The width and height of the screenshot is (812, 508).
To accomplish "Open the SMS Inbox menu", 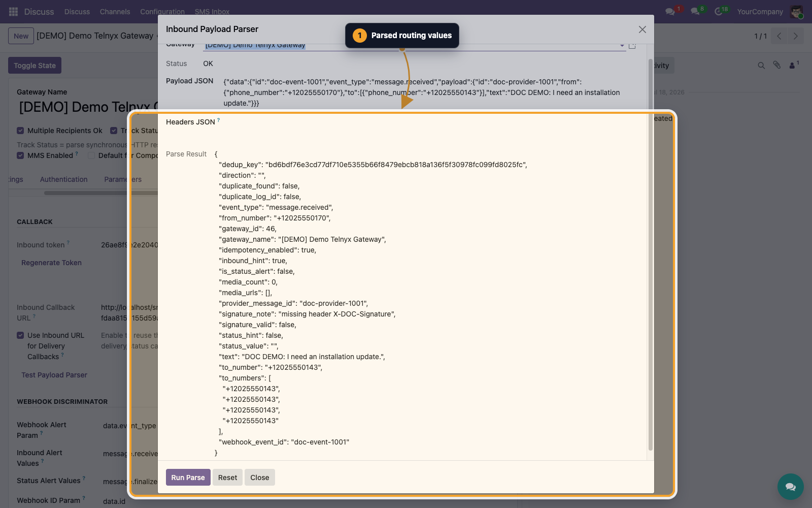I will (212, 12).
